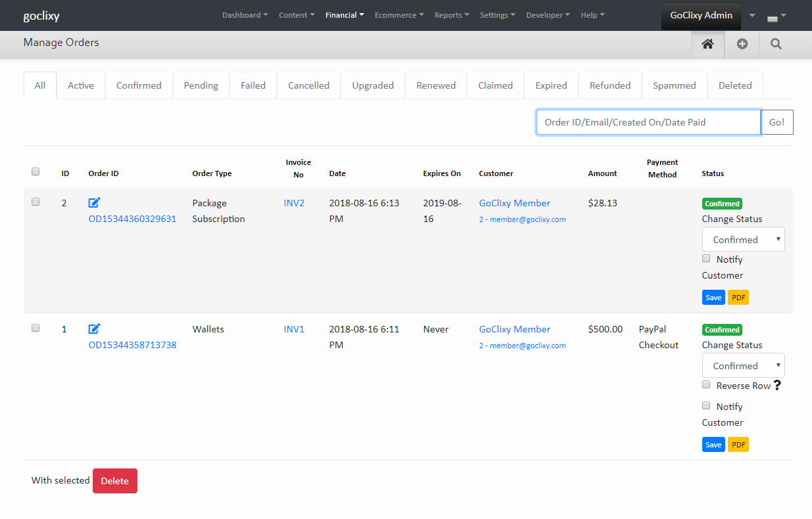Click the Reverse Row question mark icon
Screen dimensions: 812x519
(x=777, y=386)
